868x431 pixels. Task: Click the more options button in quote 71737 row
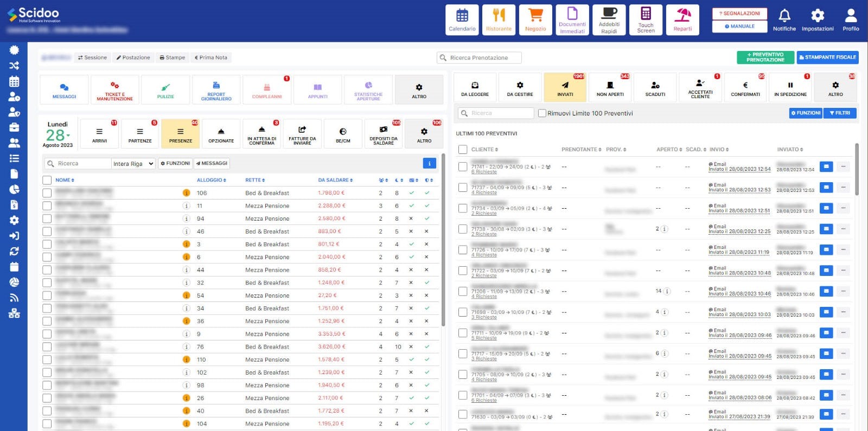[x=843, y=188]
